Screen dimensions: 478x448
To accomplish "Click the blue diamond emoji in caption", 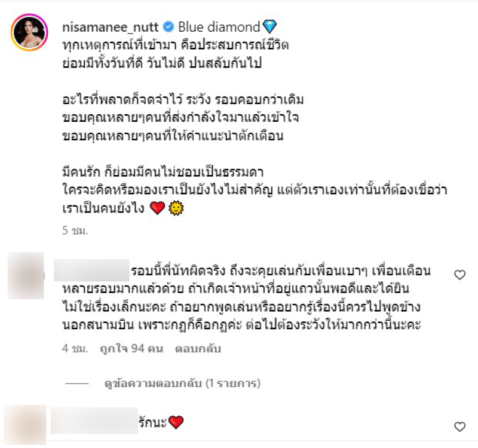I will (x=269, y=27).
